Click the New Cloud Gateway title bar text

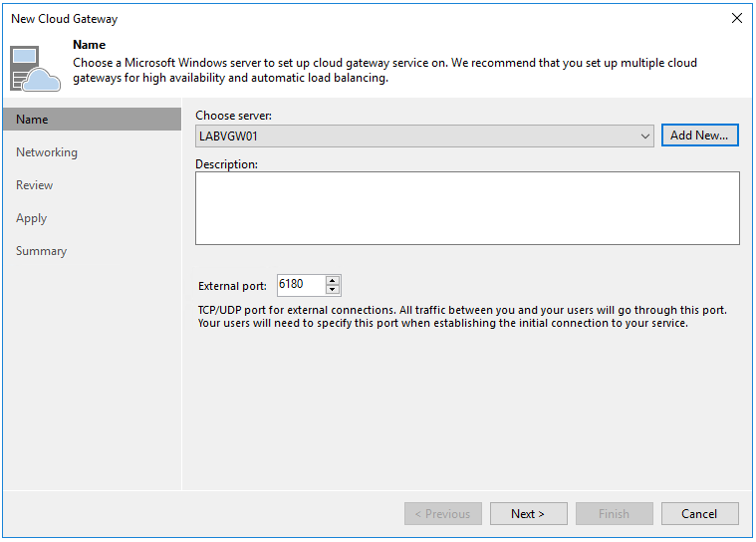coord(64,18)
